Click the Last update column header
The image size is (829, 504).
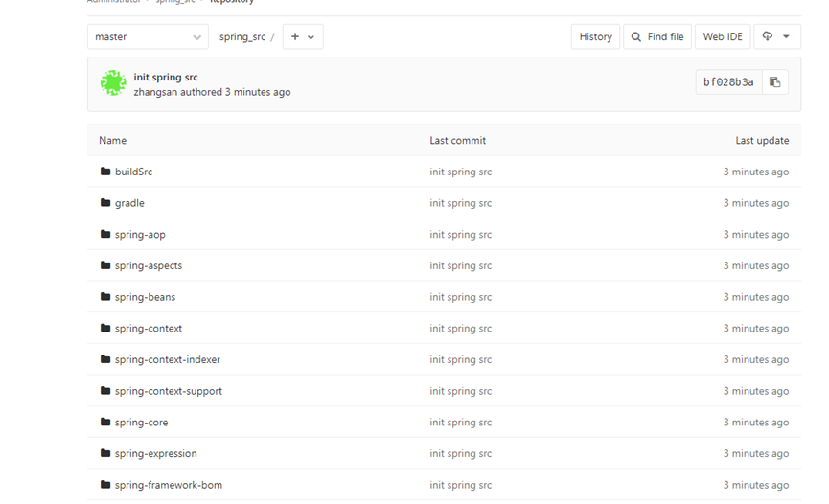pos(762,141)
